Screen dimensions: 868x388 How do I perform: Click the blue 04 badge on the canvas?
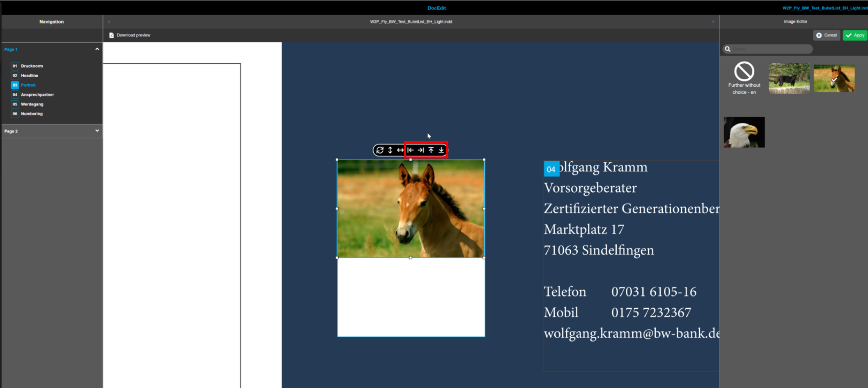551,169
